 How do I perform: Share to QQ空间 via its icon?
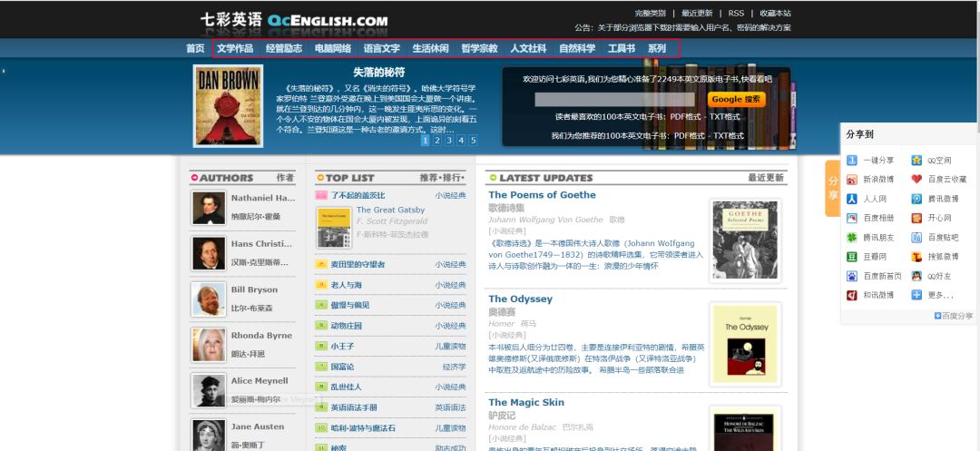[916, 161]
